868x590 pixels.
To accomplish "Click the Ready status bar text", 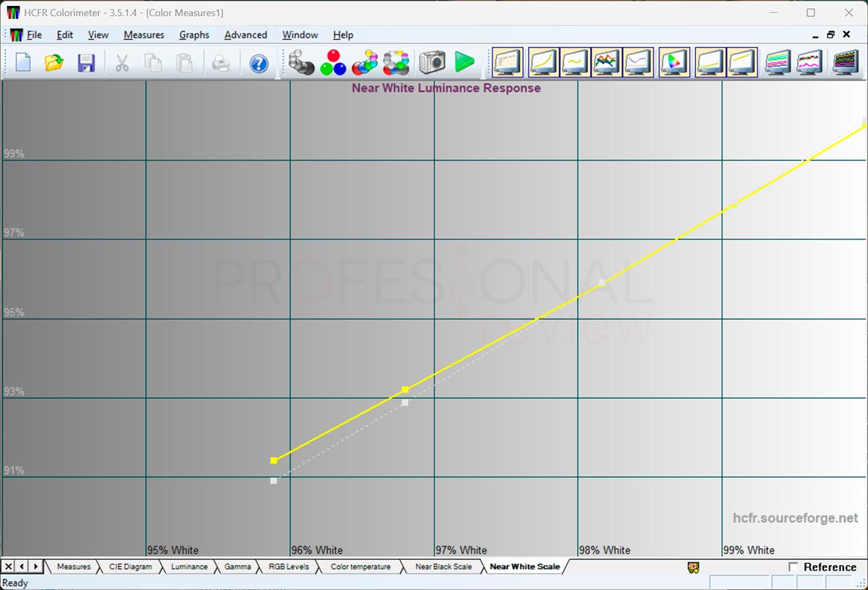I will click(16, 583).
